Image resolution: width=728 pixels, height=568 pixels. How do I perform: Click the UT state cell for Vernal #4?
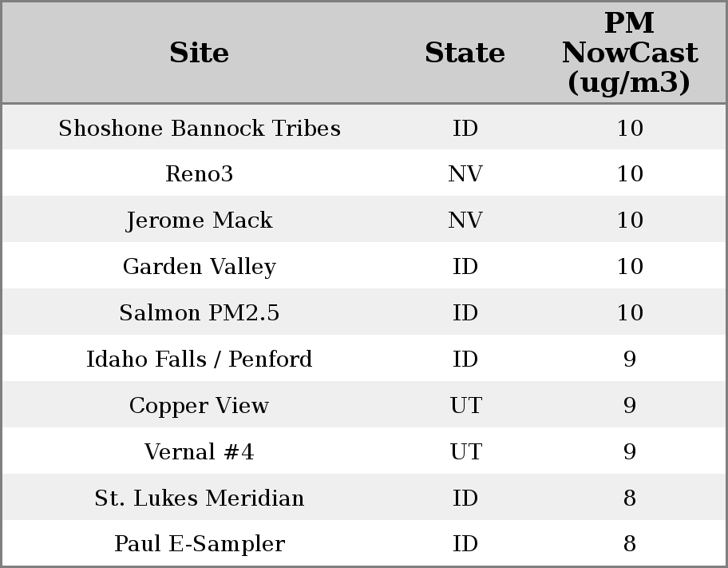coord(465,452)
